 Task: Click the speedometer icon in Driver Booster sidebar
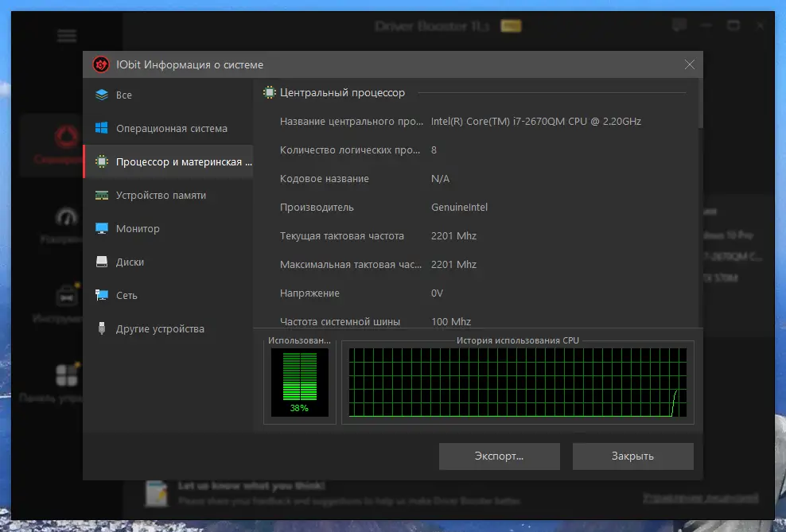(67, 217)
